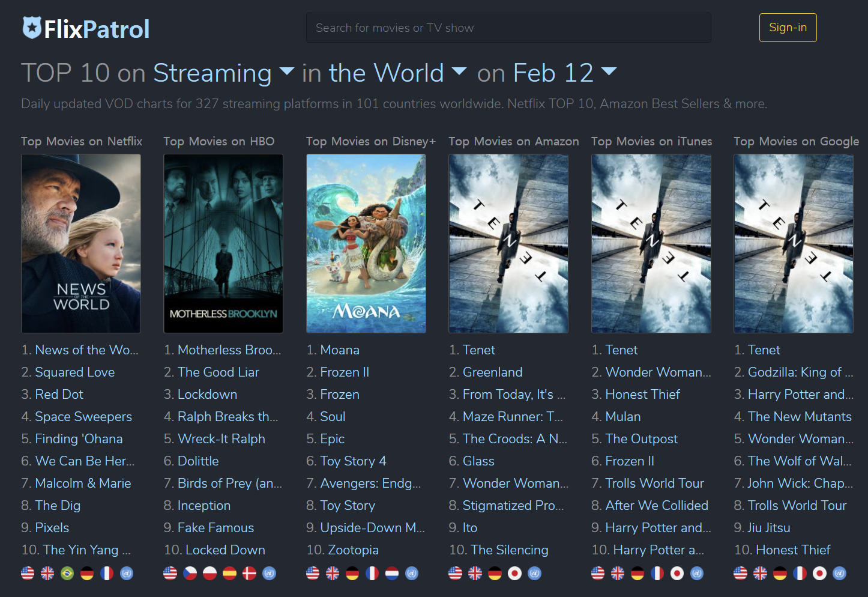Open the Moana poster thumbnail
Screen dimensions: 868x597
[366, 243]
